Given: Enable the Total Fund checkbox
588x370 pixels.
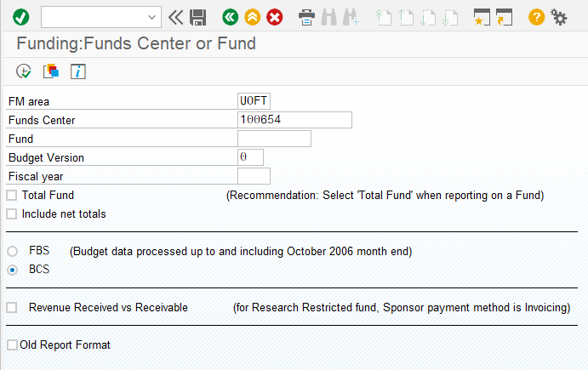Looking at the screenshot, I should pos(12,196).
